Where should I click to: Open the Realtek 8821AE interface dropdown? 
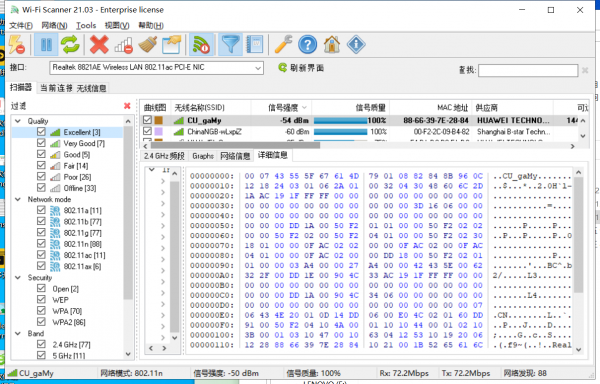click(156, 68)
